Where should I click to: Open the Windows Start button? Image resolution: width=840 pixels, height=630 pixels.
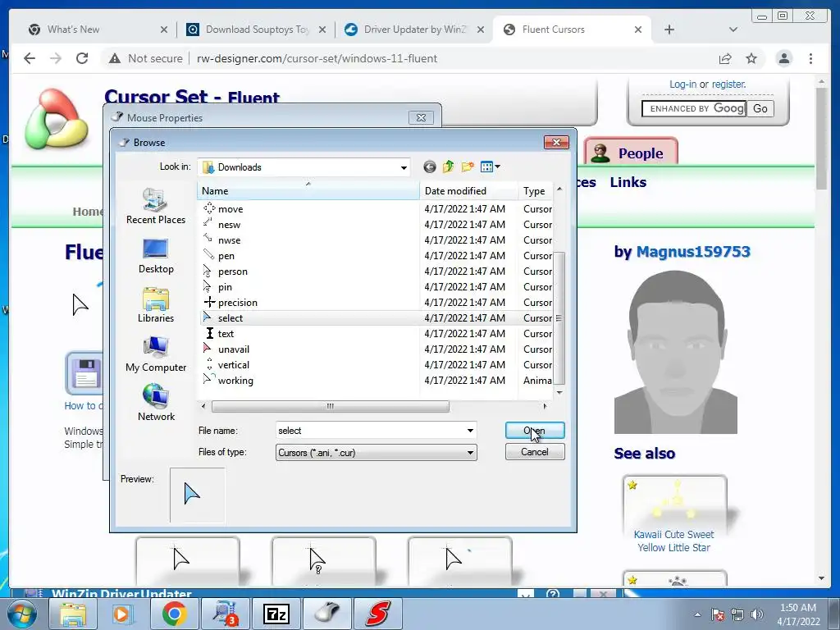[x=22, y=614]
